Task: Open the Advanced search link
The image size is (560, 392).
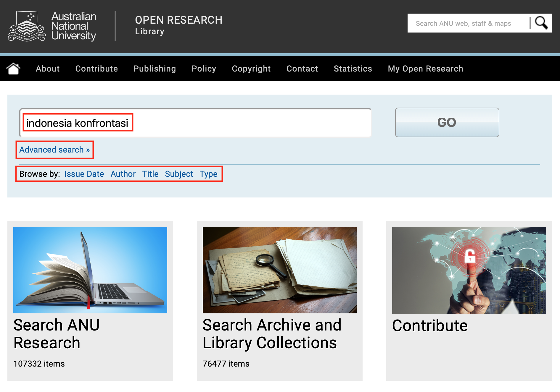Action: [x=54, y=150]
